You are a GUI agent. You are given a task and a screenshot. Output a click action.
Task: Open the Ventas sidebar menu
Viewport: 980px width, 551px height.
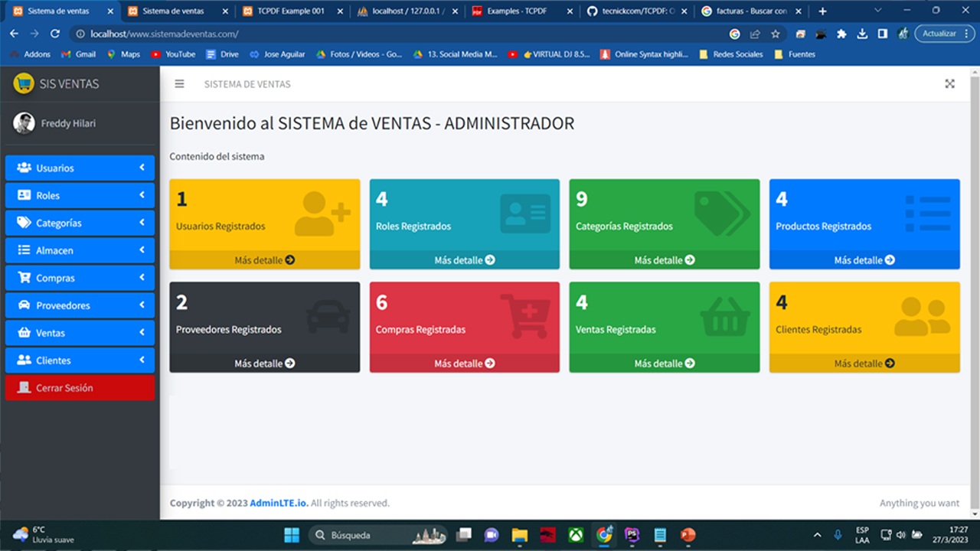pyautogui.click(x=80, y=333)
